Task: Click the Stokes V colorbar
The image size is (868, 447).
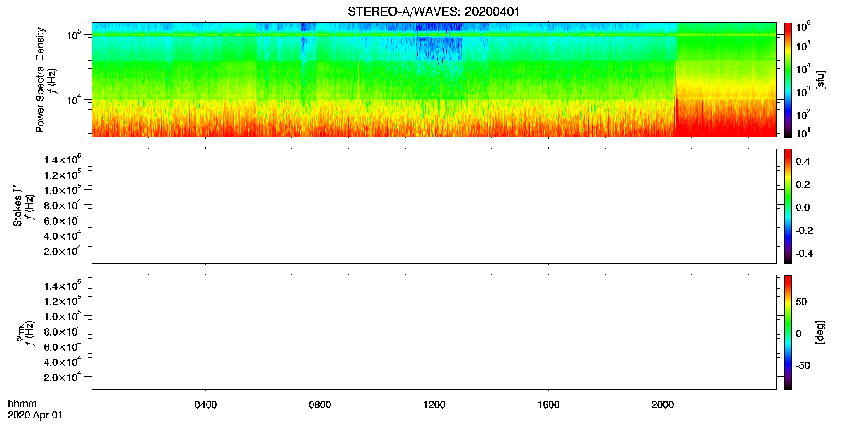Action: pyautogui.click(x=788, y=206)
